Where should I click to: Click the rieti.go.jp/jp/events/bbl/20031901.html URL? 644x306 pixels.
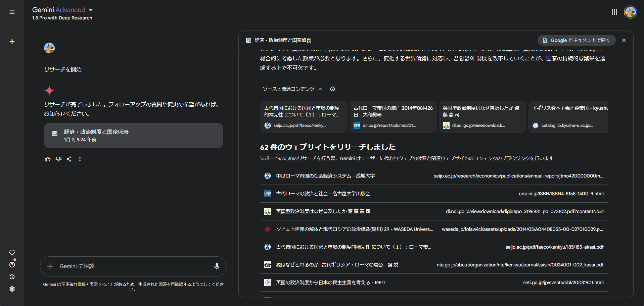pyautogui.click(x=563, y=283)
